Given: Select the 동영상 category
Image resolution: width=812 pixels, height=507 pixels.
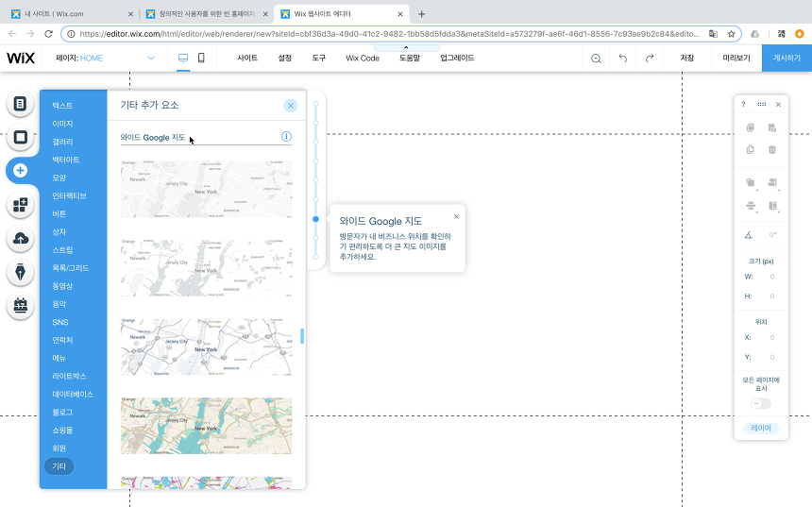Looking at the screenshot, I should pyautogui.click(x=62, y=286).
